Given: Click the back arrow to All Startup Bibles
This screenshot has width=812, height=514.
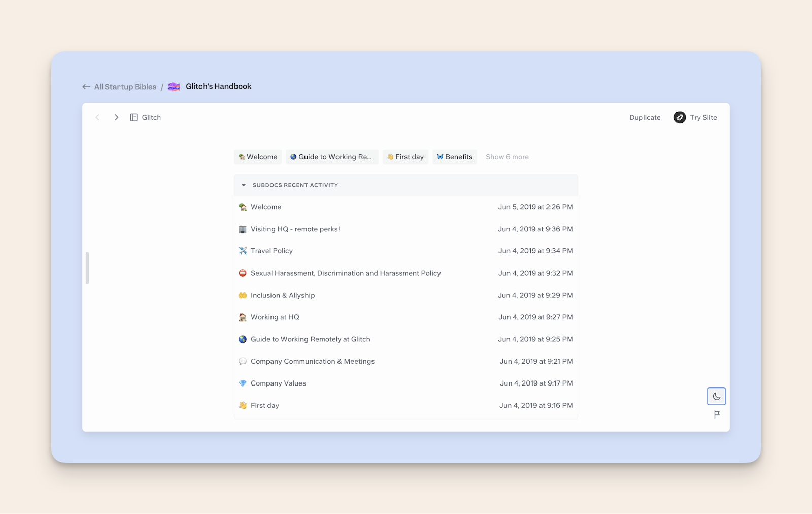Looking at the screenshot, I should (x=86, y=87).
